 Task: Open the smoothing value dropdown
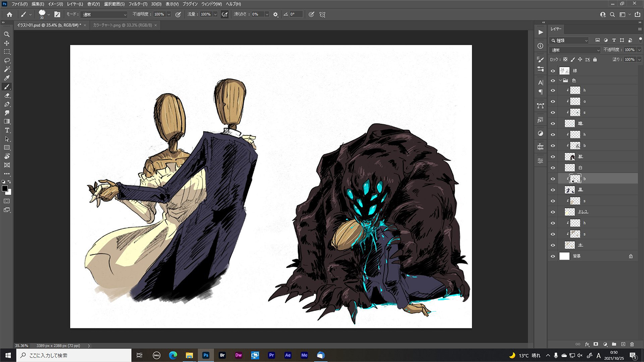(x=267, y=14)
